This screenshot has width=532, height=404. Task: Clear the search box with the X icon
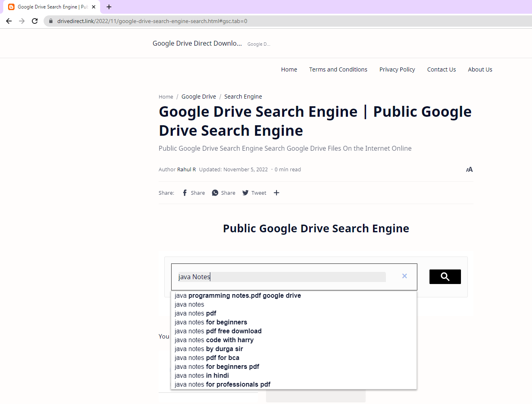click(404, 276)
